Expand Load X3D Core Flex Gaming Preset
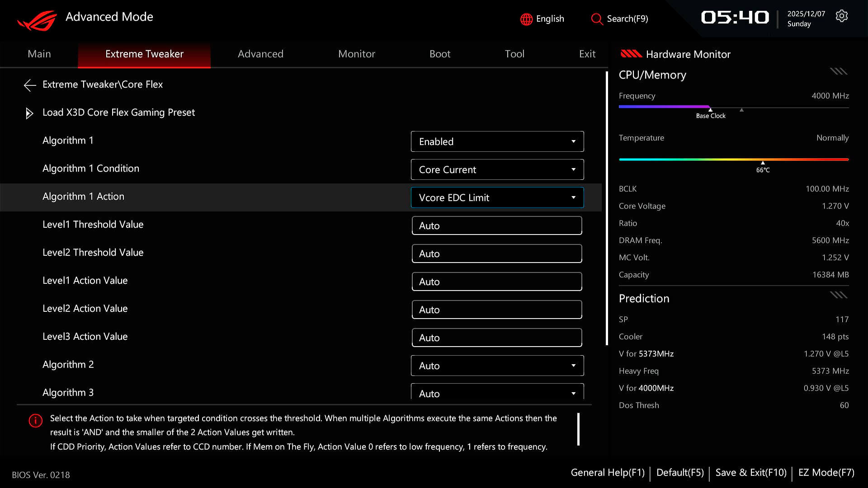The width and height of the screenshot is (868, 488). [118, 113]
